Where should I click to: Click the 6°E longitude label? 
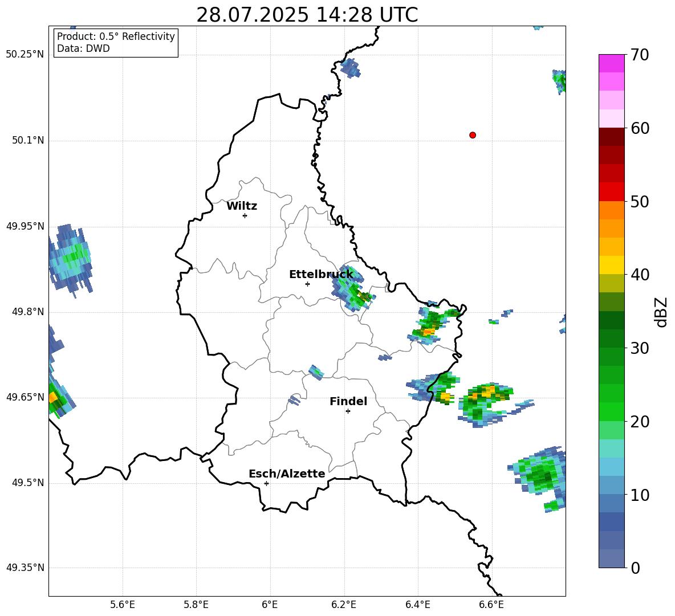point(270,605)
